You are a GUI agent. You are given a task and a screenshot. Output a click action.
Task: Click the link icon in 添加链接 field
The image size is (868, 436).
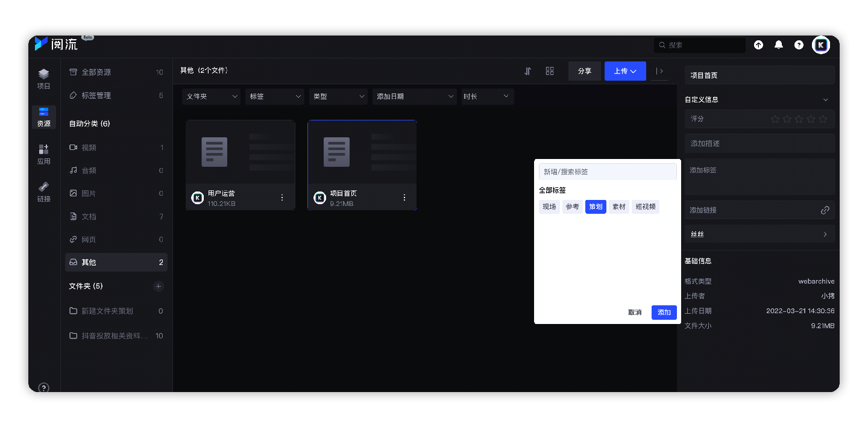(x=825, y=210)
